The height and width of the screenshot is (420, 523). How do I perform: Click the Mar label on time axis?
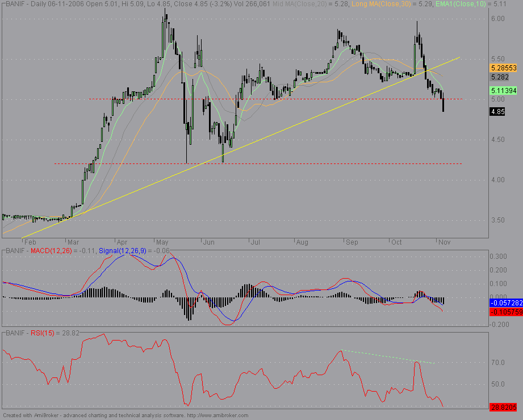coord(73,242)
